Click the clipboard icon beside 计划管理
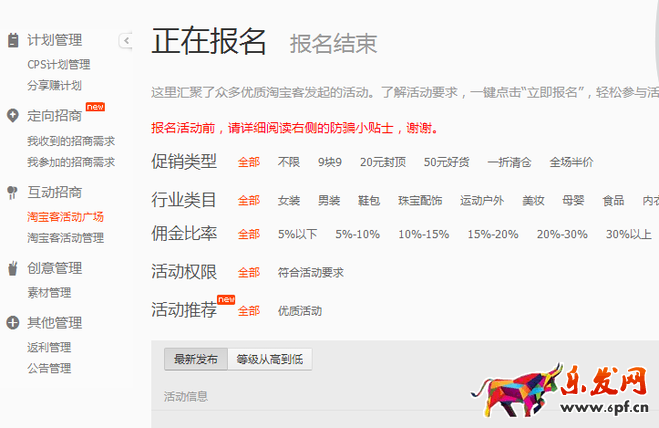The height and width of the screenshot is (428, 659). [x=12, y=41]
